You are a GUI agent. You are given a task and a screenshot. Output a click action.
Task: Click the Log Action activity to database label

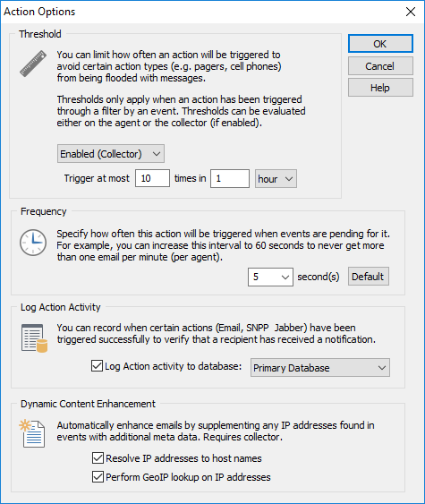[174, 366]
